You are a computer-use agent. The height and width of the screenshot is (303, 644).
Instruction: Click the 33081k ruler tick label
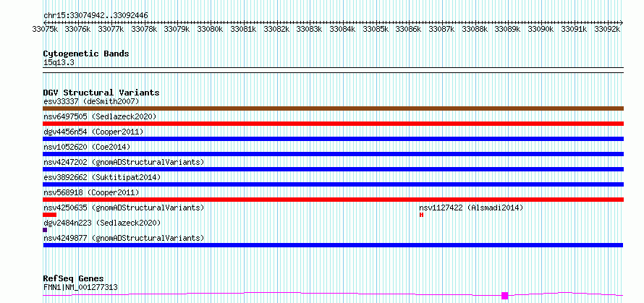[244, 29]
